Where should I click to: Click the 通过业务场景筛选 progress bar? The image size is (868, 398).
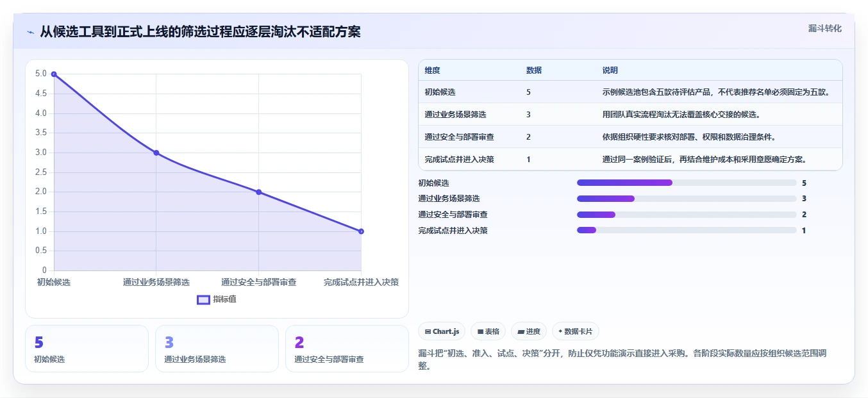(687, 199)
